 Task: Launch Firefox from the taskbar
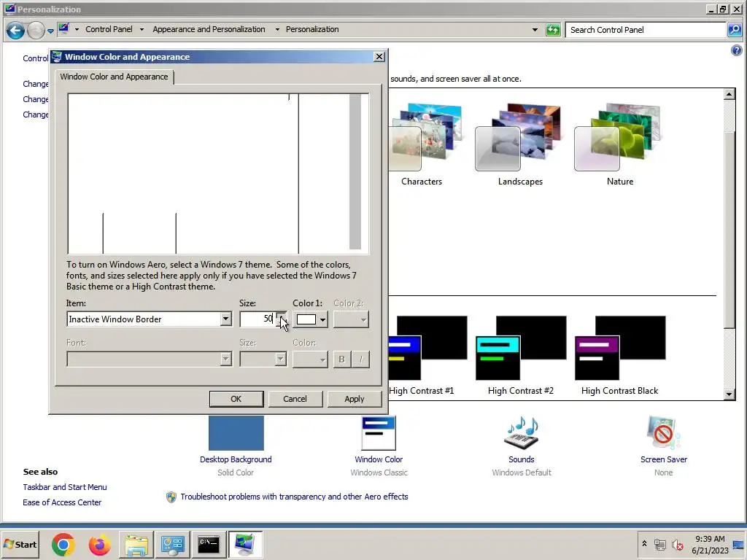pos(99,544)
